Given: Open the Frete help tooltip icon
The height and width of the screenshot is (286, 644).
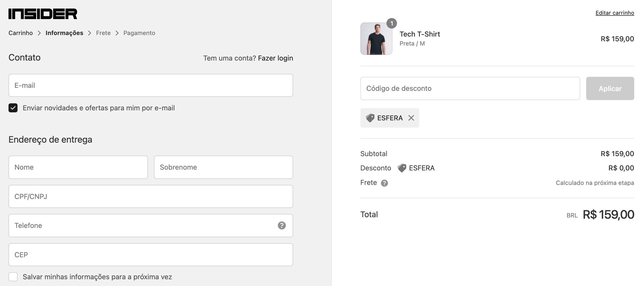Looking at the screenshot, I should point(384,183).
